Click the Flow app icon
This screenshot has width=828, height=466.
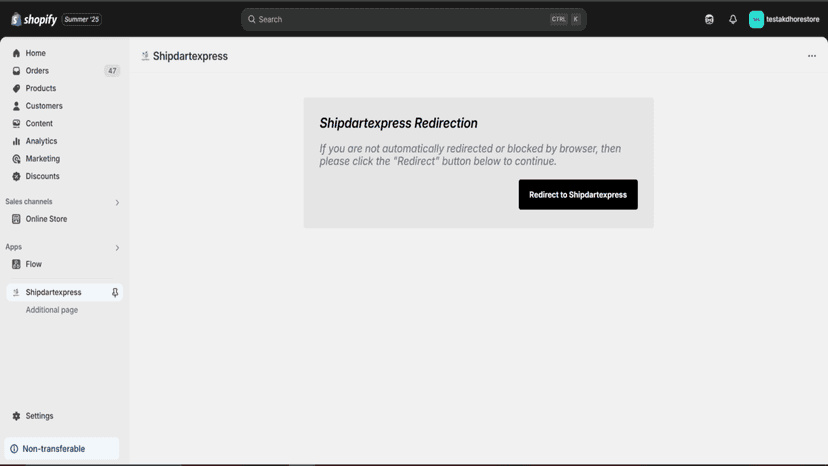[16, 264]
